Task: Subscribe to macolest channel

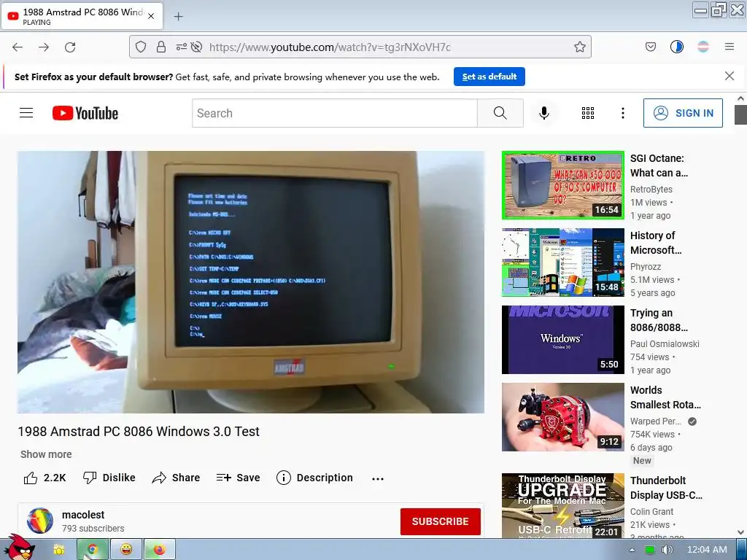Action: click(x=440, y=521)
